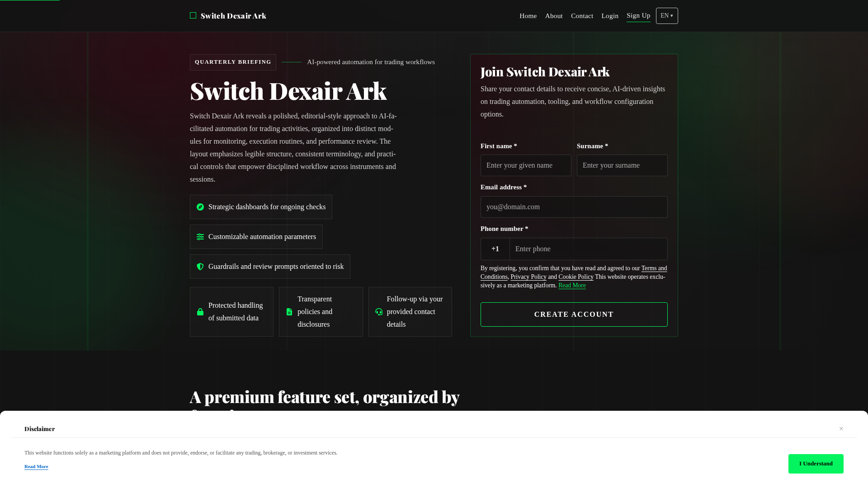Click the Join Switch Dexair Ark heading
Image resolution: width=868 pixels, height=488 pixels.
(x=545, y=72)
